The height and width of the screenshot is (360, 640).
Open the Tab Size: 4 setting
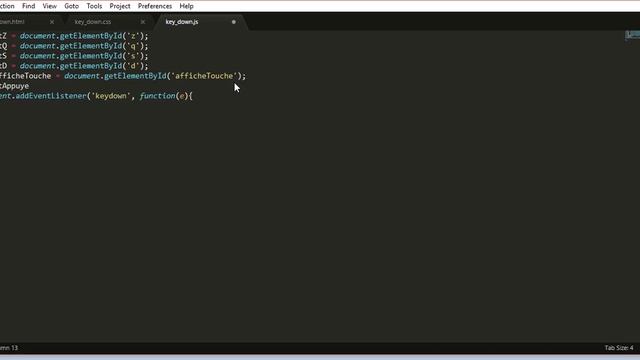tap(619, 348)
